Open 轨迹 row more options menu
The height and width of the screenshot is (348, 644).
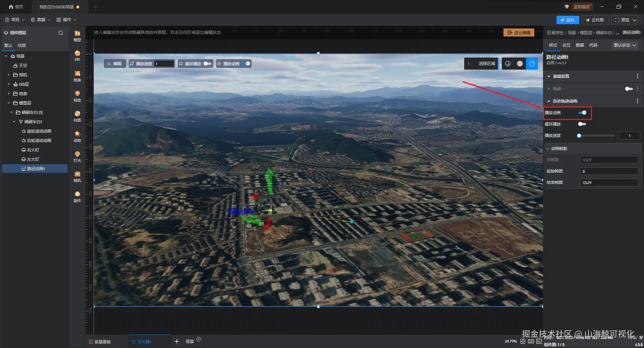point(637,89)
